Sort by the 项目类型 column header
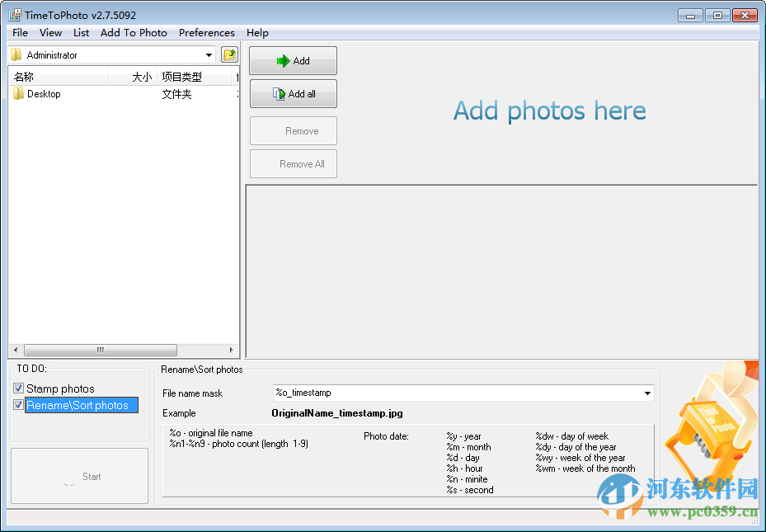 (x=195, y=77)
